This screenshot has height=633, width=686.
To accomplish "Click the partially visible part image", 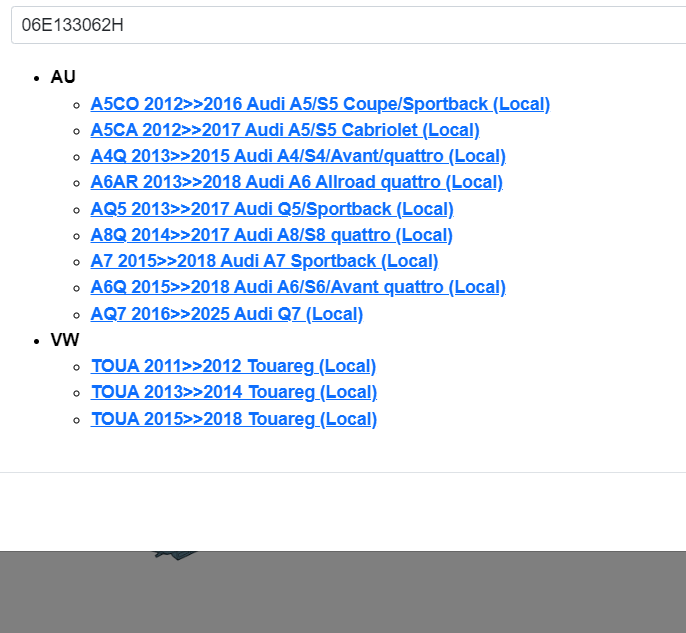I will click(177, 554).
